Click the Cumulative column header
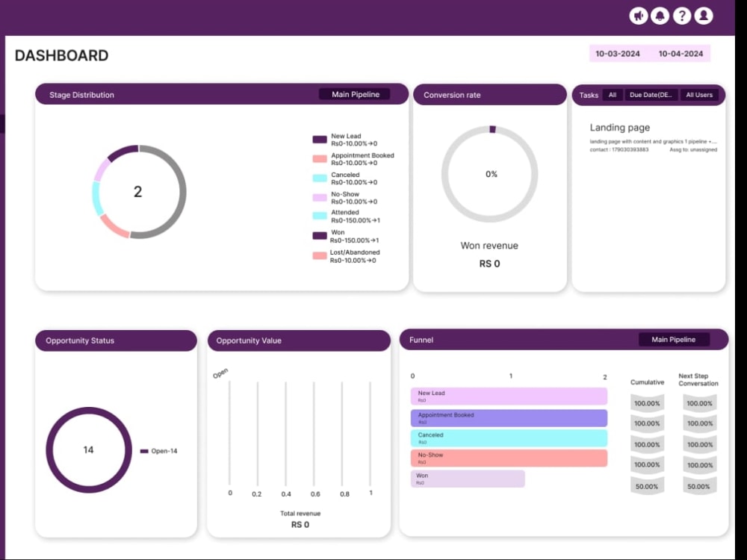Viewport: 747px width, 560px height. pyautogui.click(x=647, y=382)
